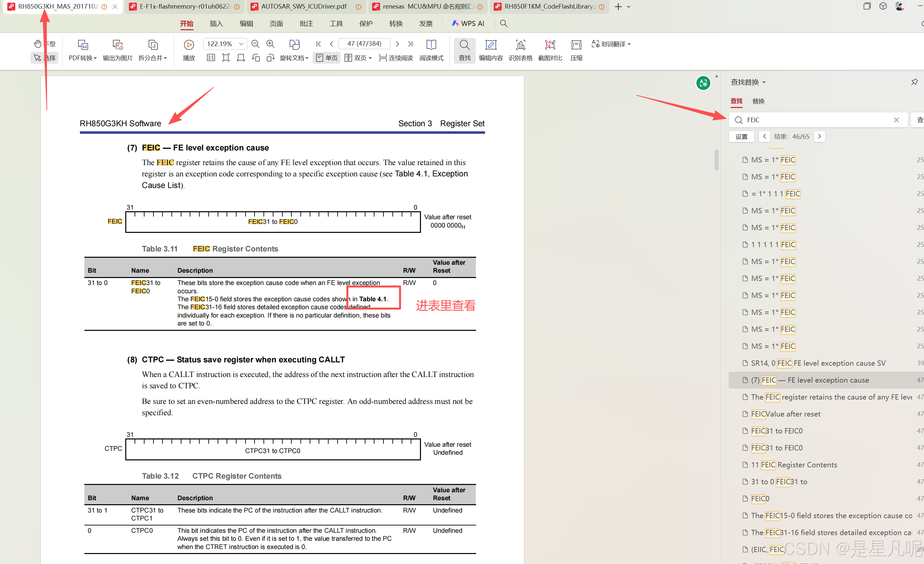Enable continuous reading mode
924x564 pixels.
click(396, 58)
